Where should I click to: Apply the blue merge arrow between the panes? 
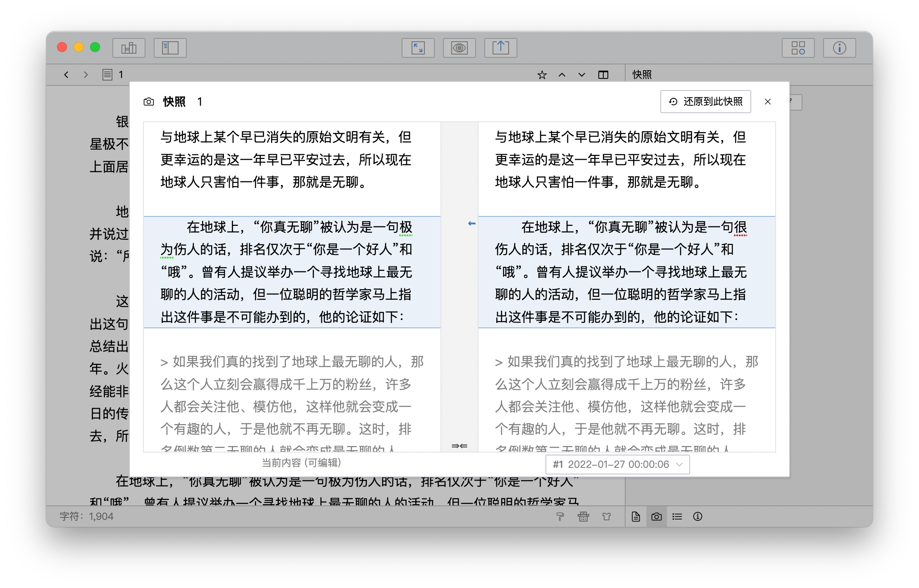[472, 224]
